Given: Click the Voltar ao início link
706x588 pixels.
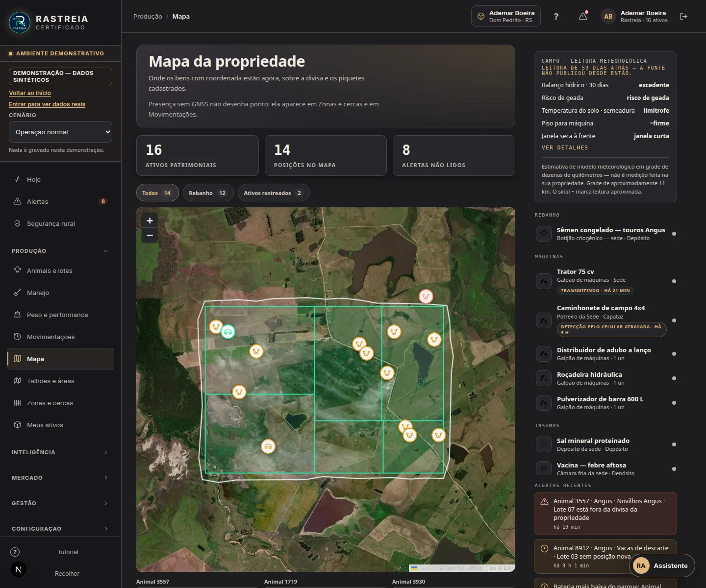Looking at the screenshot, I should tap(30, 93).
